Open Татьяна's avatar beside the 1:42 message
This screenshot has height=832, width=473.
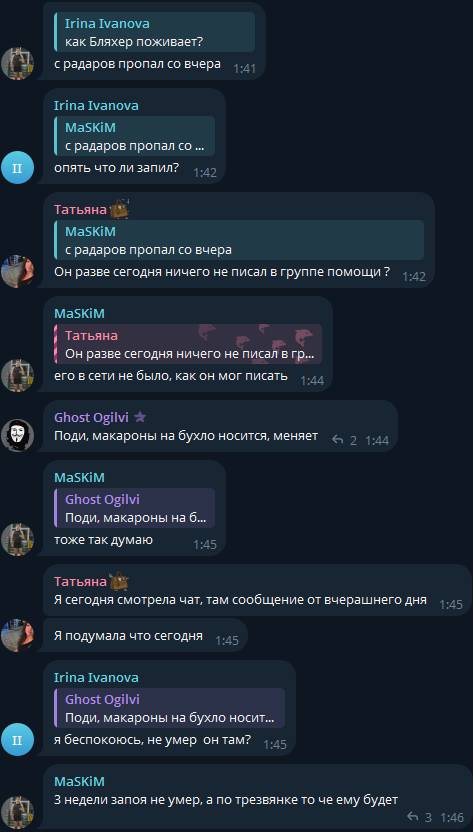[18, 272]
